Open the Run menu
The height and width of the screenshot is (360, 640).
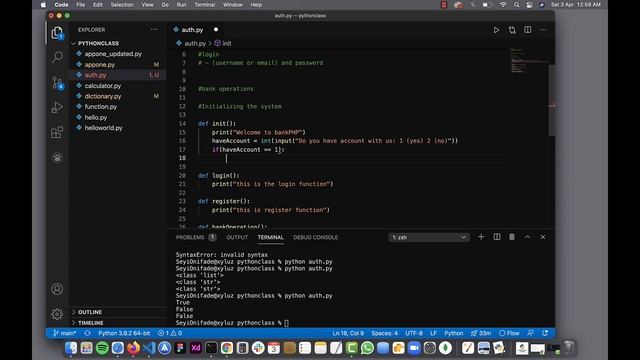(181, 5)
